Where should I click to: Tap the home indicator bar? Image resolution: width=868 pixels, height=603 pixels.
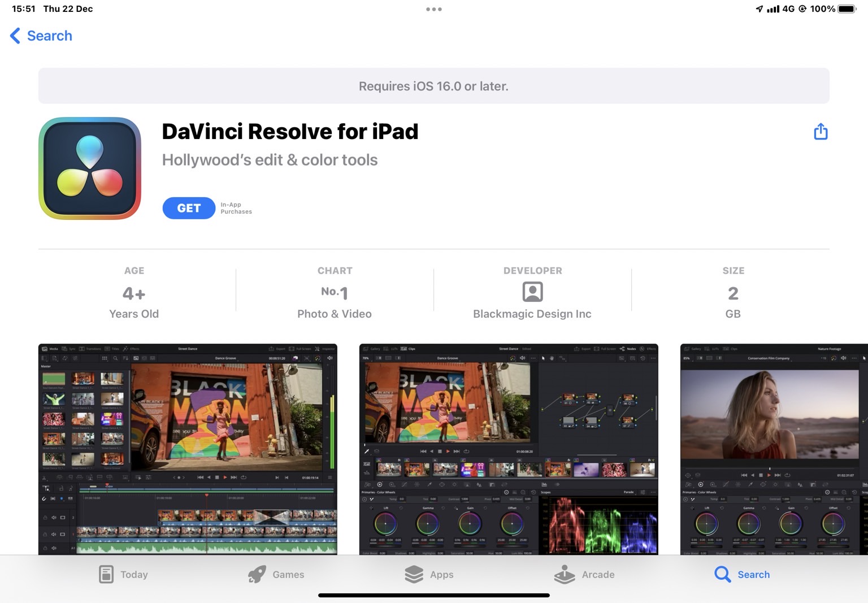tap(434, 595)
